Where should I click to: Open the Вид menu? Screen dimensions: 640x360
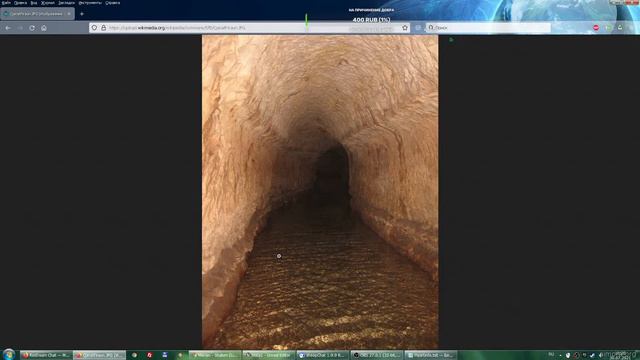point(34,3)
